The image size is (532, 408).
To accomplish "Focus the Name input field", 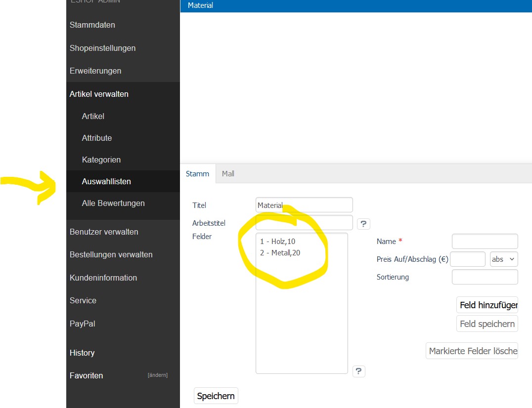I will [x=485, y=242].
